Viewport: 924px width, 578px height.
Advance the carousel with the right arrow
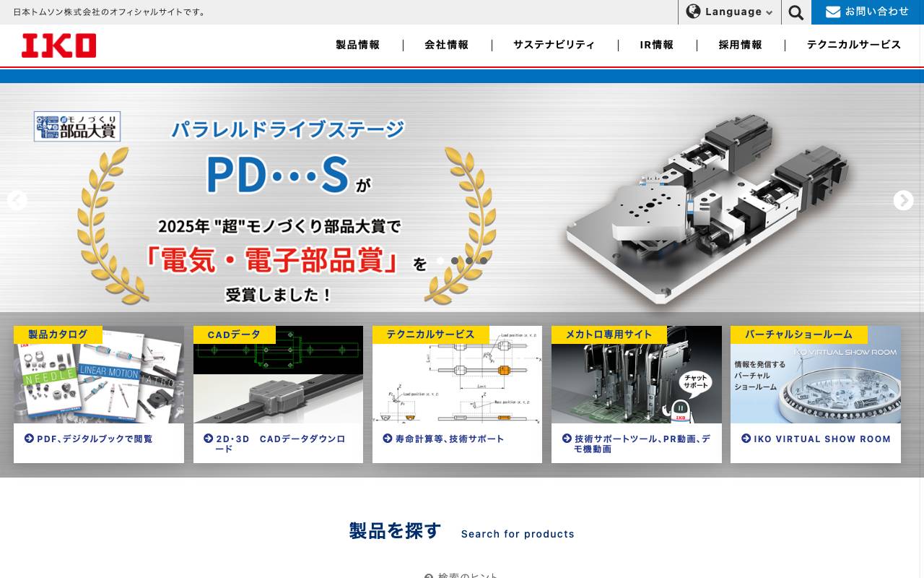pyautogui.click(x=903, y=200)
